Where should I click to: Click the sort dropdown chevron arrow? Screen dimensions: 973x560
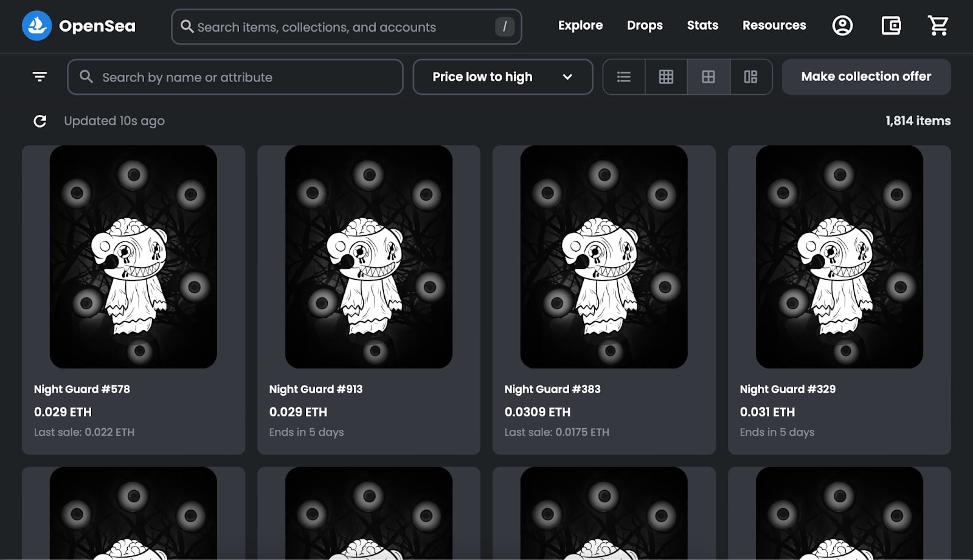[567, 77]
